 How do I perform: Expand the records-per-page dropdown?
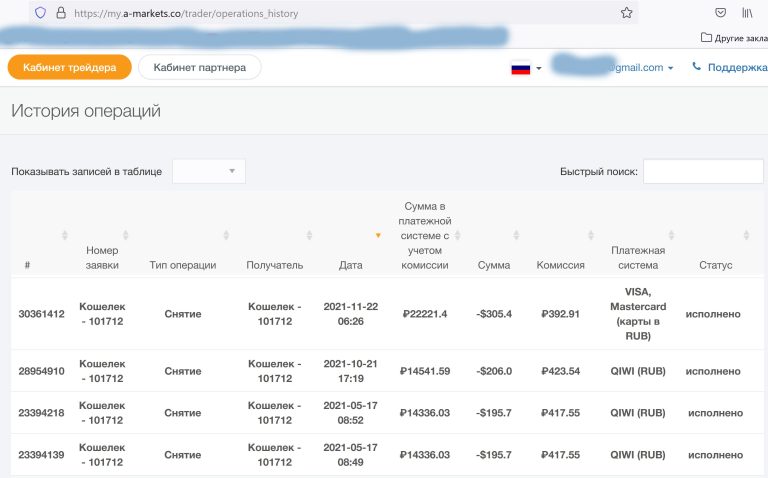tap(209, 171)
